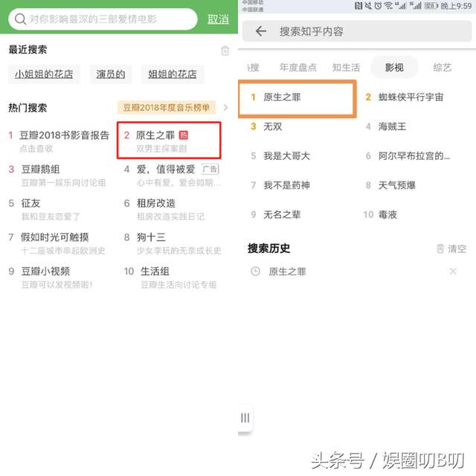This screenshot has width=476, height=476.
Task: Expand the 豆瓣2018年度音乐榜单 chevron arrow
Action: click(225, 107)
